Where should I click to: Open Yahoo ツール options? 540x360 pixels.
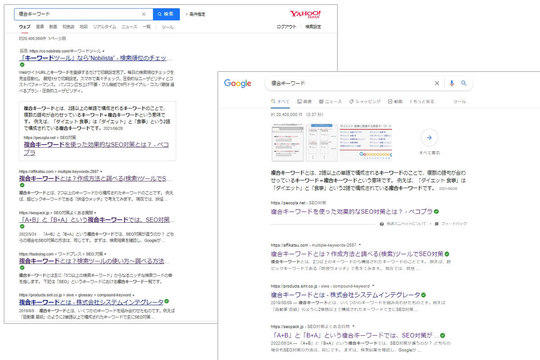(167, 27)
